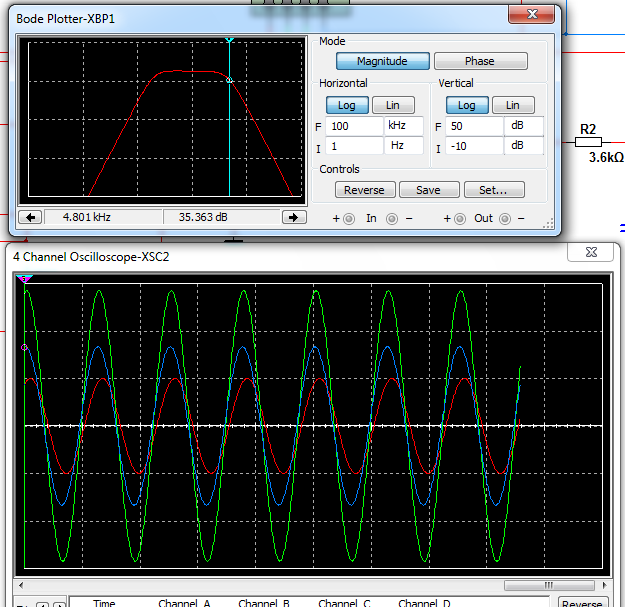Open horizontal initial frequency unit Hz field
This screenshot has height=607, width=625.
coord(403,145)
